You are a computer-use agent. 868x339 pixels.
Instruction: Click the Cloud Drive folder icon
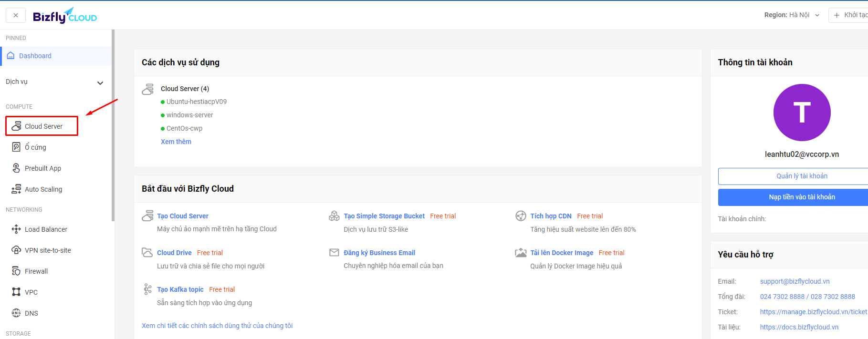coord(147,252)
